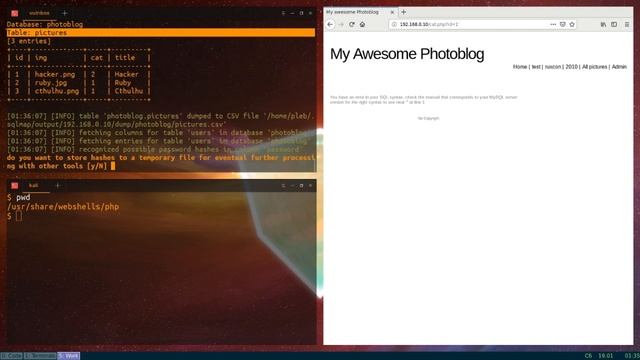The image size is (640, 360).
Task: Open the ruxcon category link
Action: [x=553, y=67]
